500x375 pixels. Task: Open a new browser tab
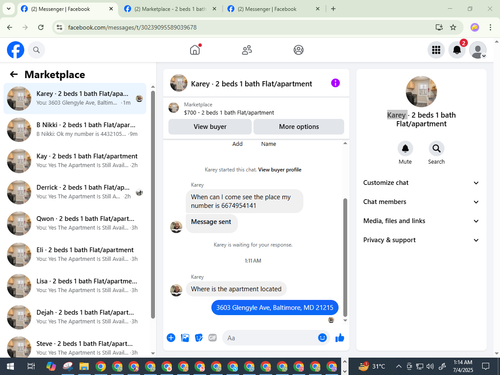click(333, 9)
